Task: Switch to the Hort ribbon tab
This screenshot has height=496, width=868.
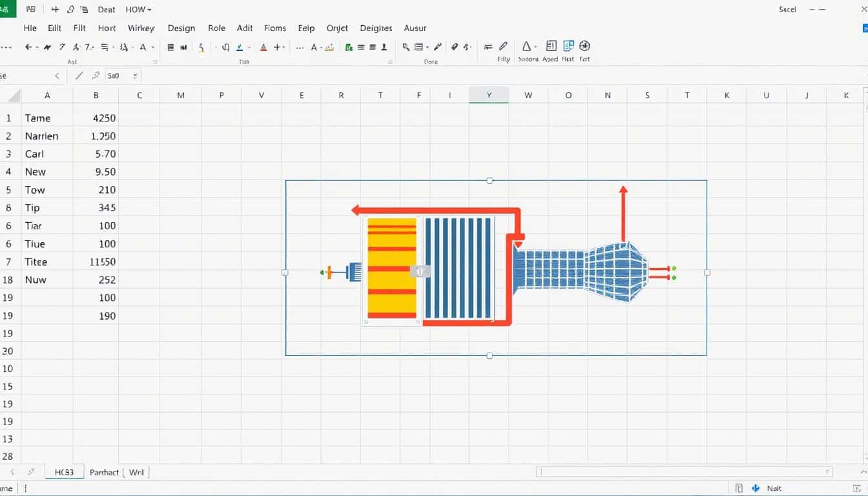Action: (107, 28)
